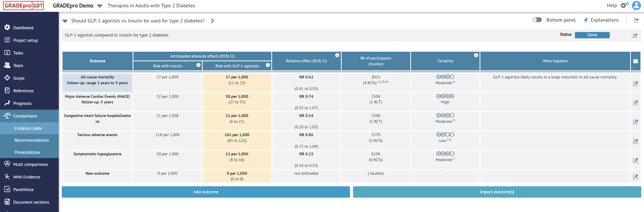
Task: Click the RR 0.23 relative effect cell
Action: pos(306,159)
